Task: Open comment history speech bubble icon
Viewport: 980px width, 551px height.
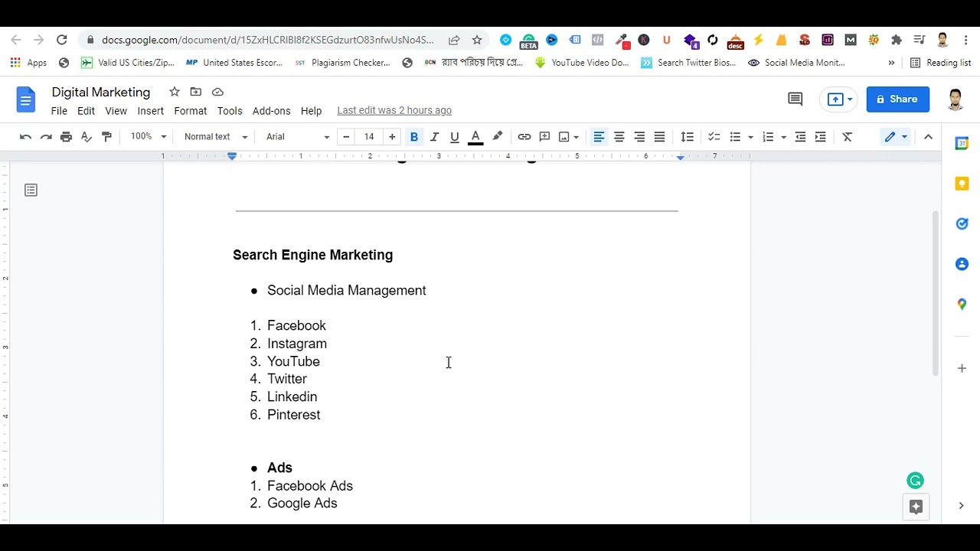Action: click(795, 99)
